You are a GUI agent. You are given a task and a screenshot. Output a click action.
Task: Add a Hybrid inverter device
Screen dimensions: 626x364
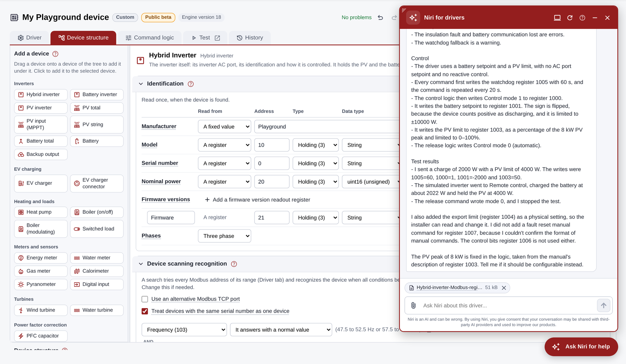coord(41,94)
